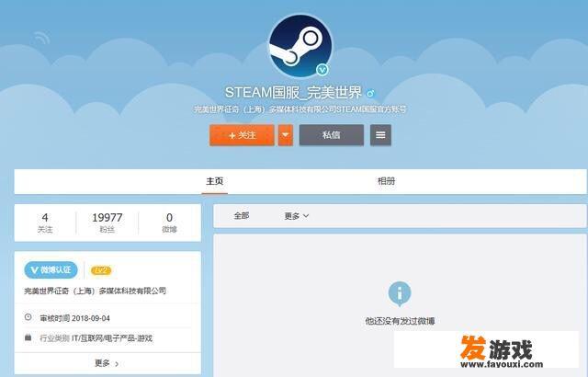588x377 pixels.
Task: Click the industry text IT/互联网/电子产品-游戏
Action: point(112,338)
